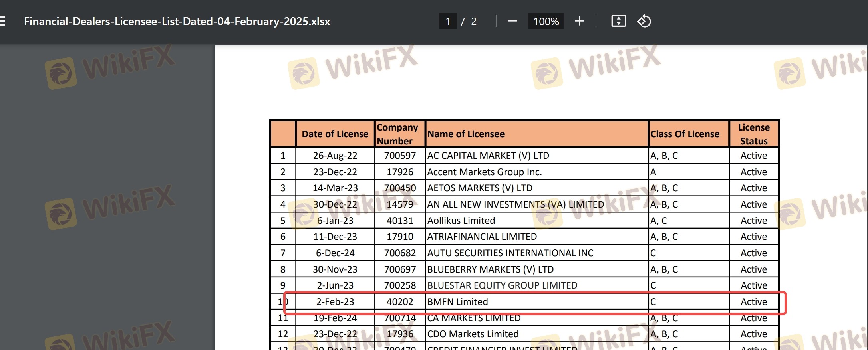
Task: Click the zoom out minus button
Action: (512, 21)
